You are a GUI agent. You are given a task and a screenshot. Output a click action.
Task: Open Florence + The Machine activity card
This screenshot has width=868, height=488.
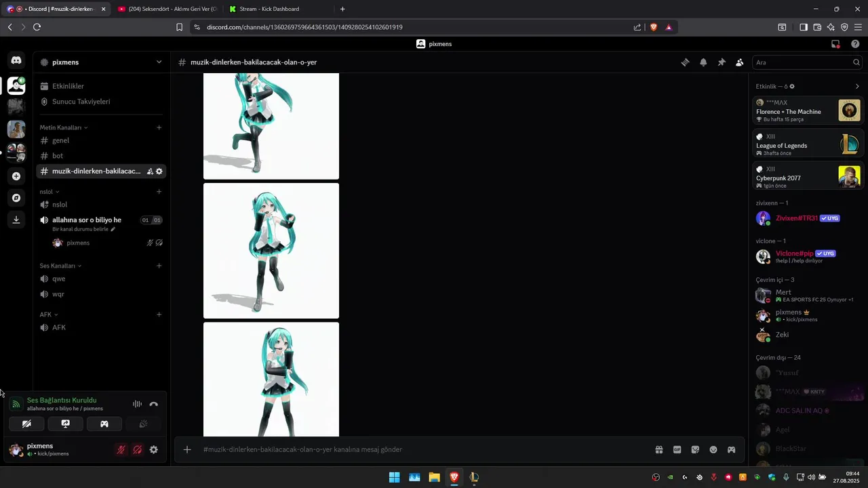point(808,110)
